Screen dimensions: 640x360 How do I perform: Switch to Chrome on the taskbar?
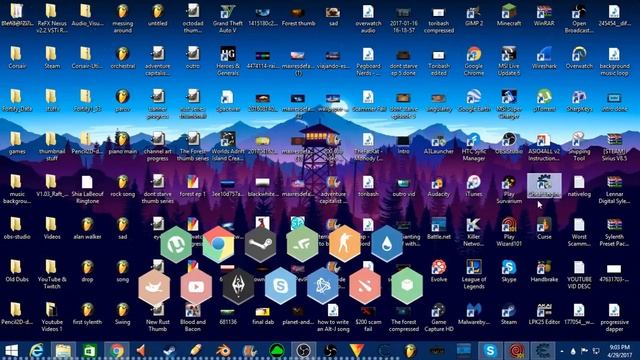[117, 350]
